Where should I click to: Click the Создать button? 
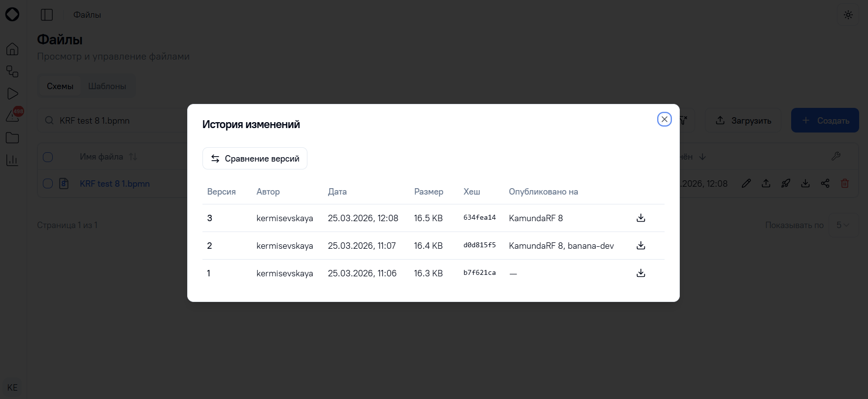click(825, 120)
